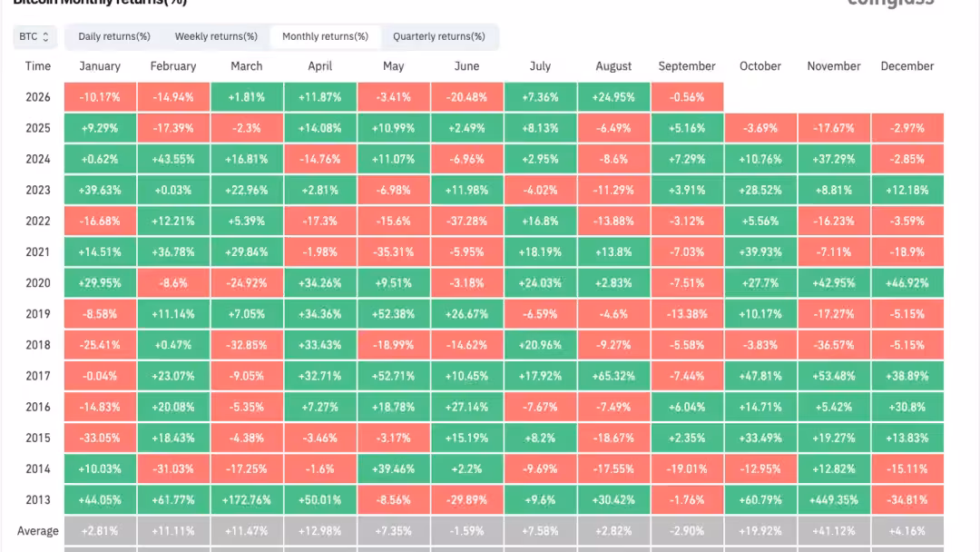Click the 2025 October -3.69% cell
Viewport: 980px width, 552px height.
pyautogui.click(x=760, y=127)
